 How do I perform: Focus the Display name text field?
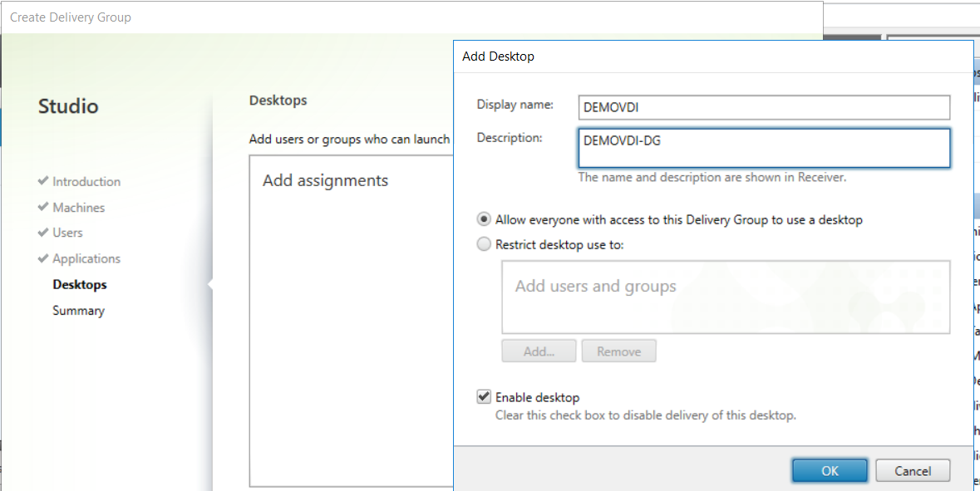click(763, 107)
